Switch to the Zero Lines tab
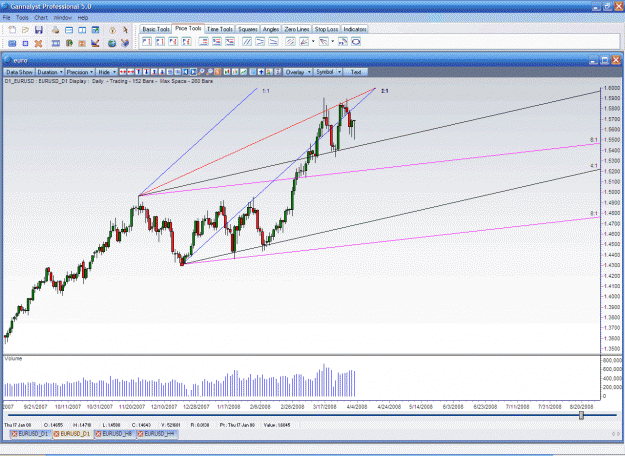 point(297,29)
